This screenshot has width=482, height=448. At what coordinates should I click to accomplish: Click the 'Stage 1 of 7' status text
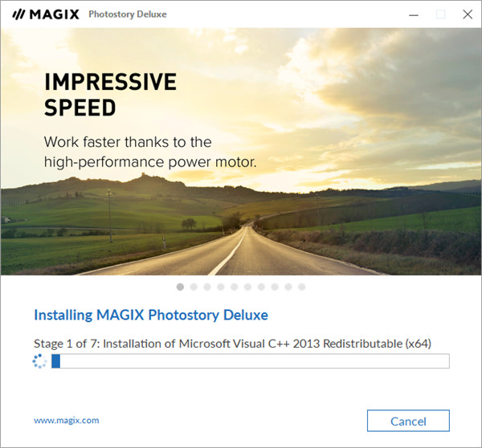[233, 344]
